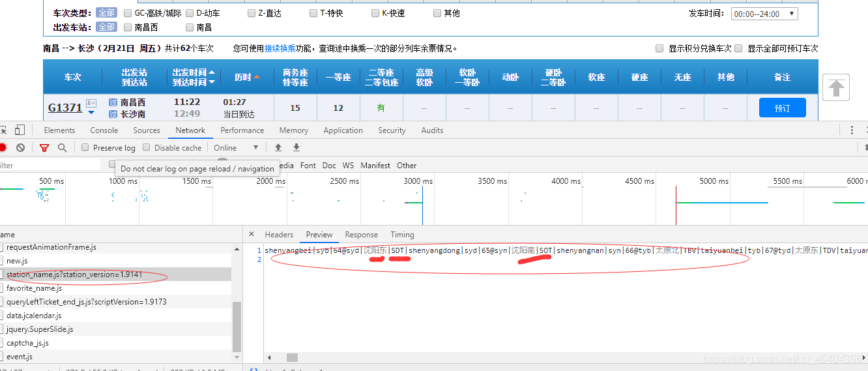The height and width of the screenshot is (371, 868).
Task: Switch to the Sources tab
Action: click(x=147, y=130)
